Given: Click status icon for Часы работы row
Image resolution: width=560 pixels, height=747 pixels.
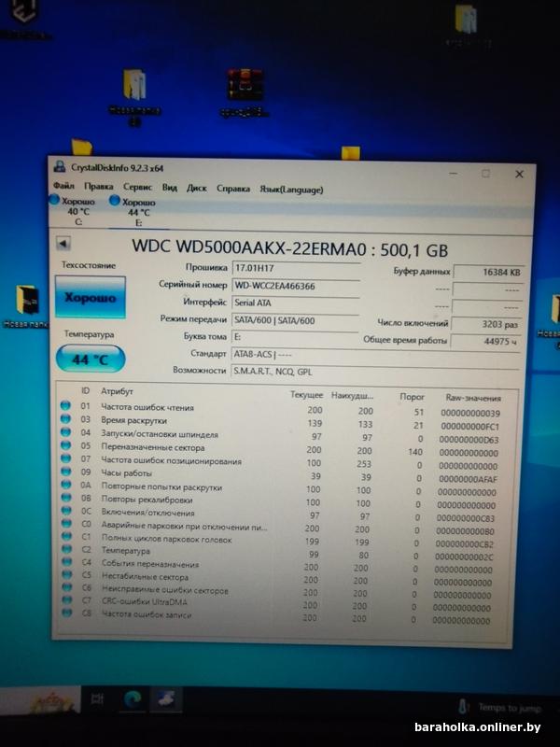Looking at the screenshot, I should pos(65,472).
